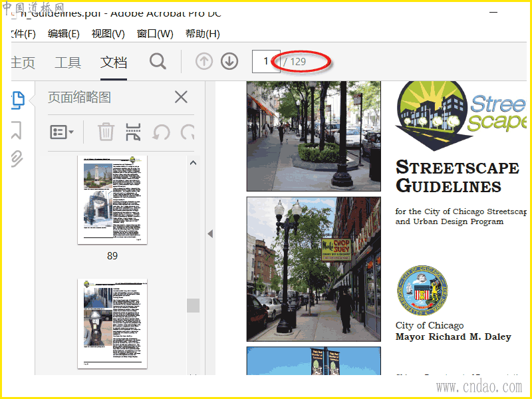
Task: Open the bookmarks sidebar icon
Action: (16, 130)
